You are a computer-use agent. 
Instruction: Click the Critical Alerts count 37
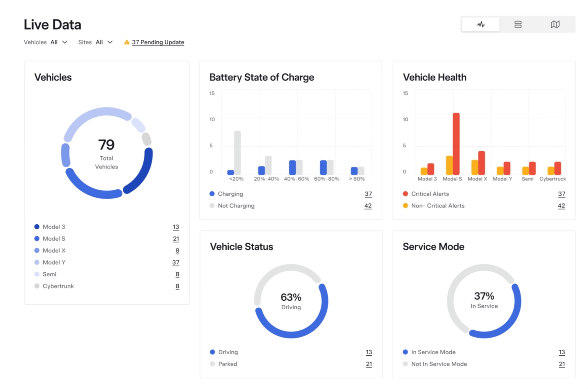coord(561,194)
